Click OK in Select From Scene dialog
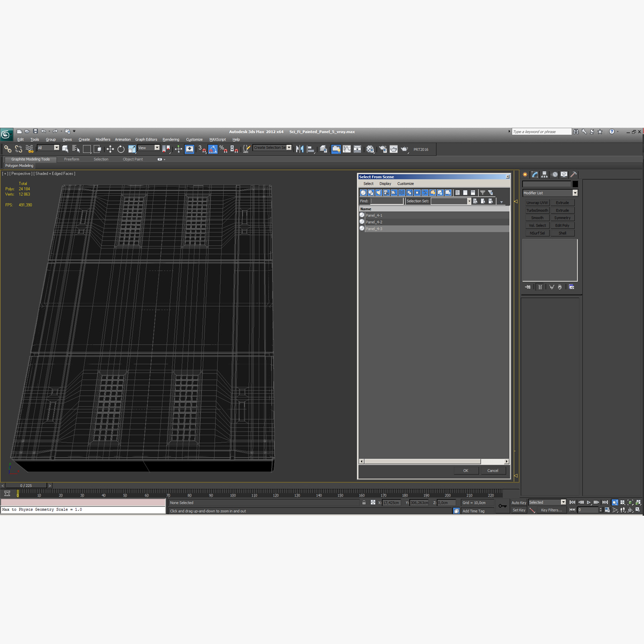 [x=466, y=471]
